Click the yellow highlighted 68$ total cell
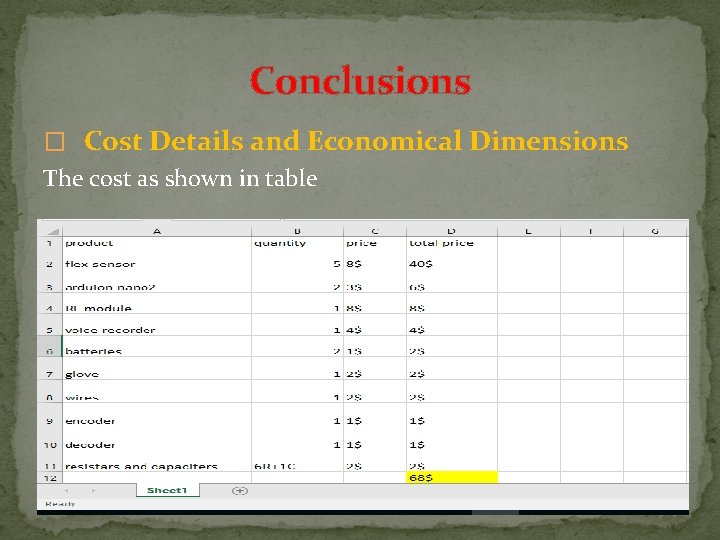The height and width of the screenshot is (540, 720). coord(452,478)
